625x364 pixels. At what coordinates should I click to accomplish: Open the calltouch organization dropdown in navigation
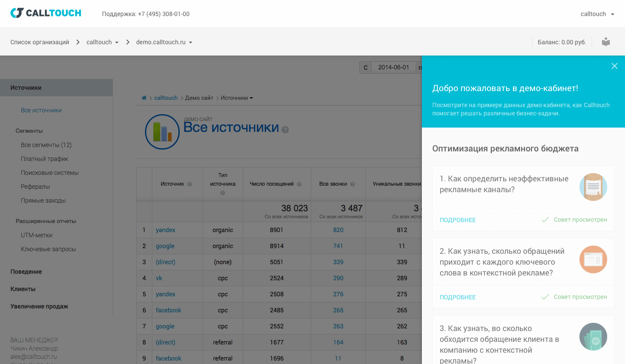(x=102, y=42)
